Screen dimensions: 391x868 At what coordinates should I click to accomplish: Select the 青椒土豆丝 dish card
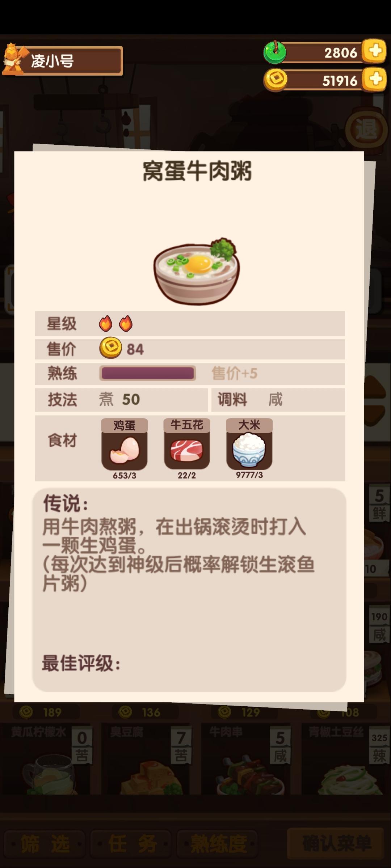click(x=346, y=758)
